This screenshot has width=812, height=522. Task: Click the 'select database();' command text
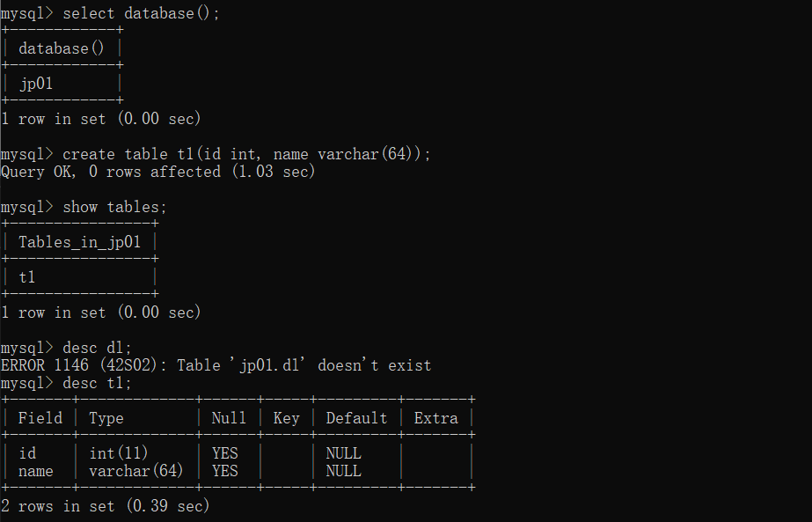coord(141,13)
